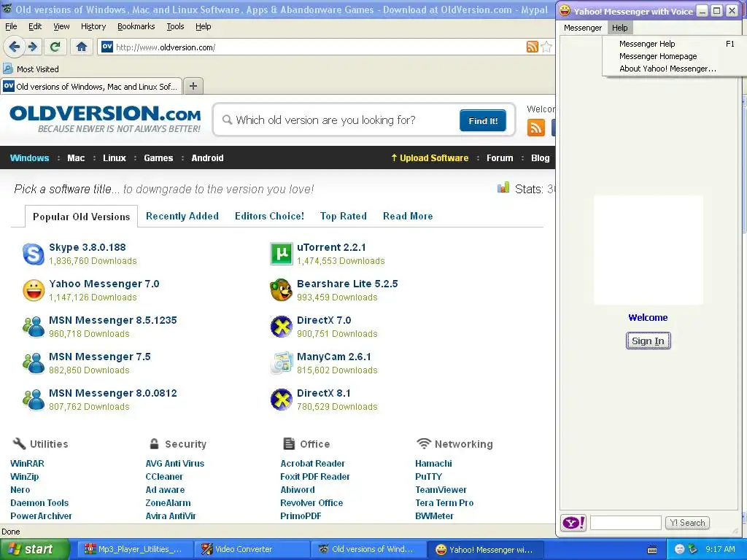Screen dimensions: 747x560
Task: Click the Welcome text in Messenger
Action: (x=648, y=318)
